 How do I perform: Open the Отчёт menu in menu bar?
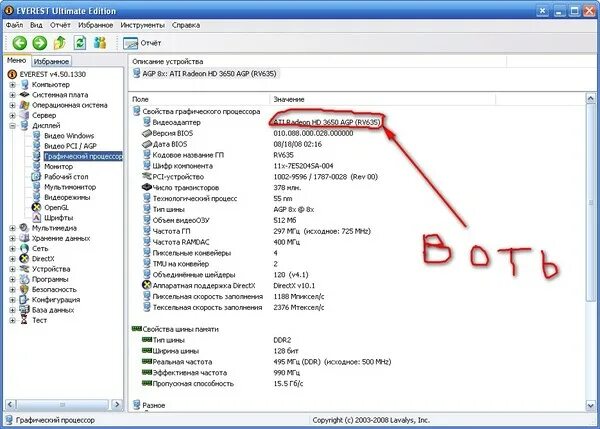pyautogui.click(x=60, y=25)
